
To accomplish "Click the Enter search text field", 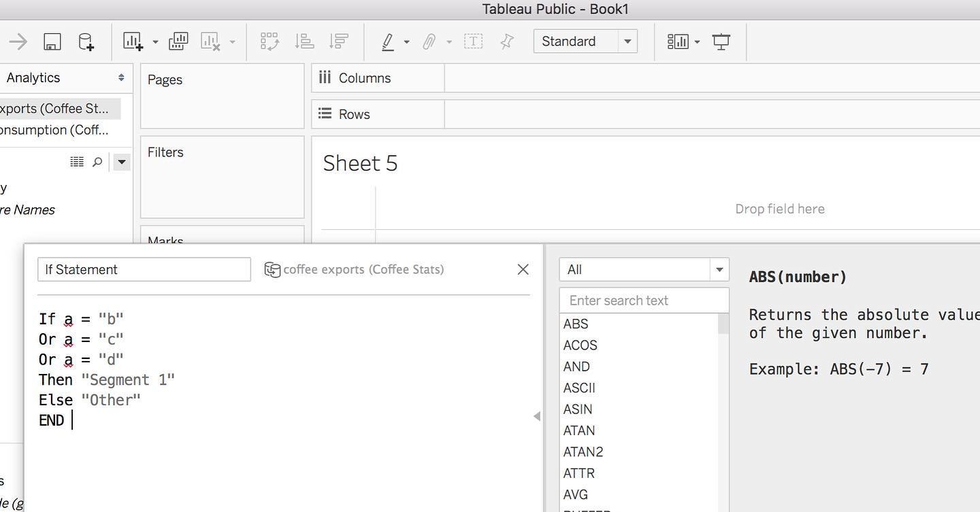I will click(x=644, y=301).
